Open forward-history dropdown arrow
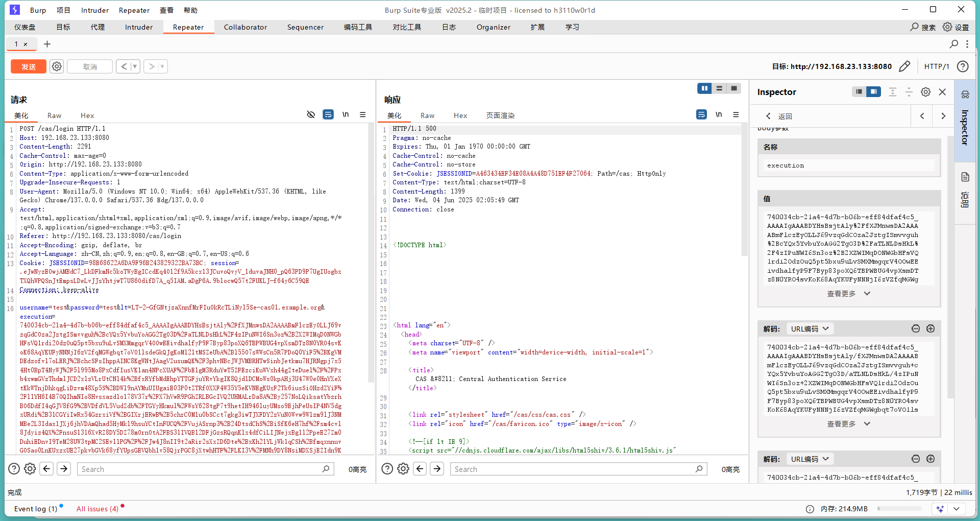Image resolution: width=980 pixels, height=521 pixels. 163,66
